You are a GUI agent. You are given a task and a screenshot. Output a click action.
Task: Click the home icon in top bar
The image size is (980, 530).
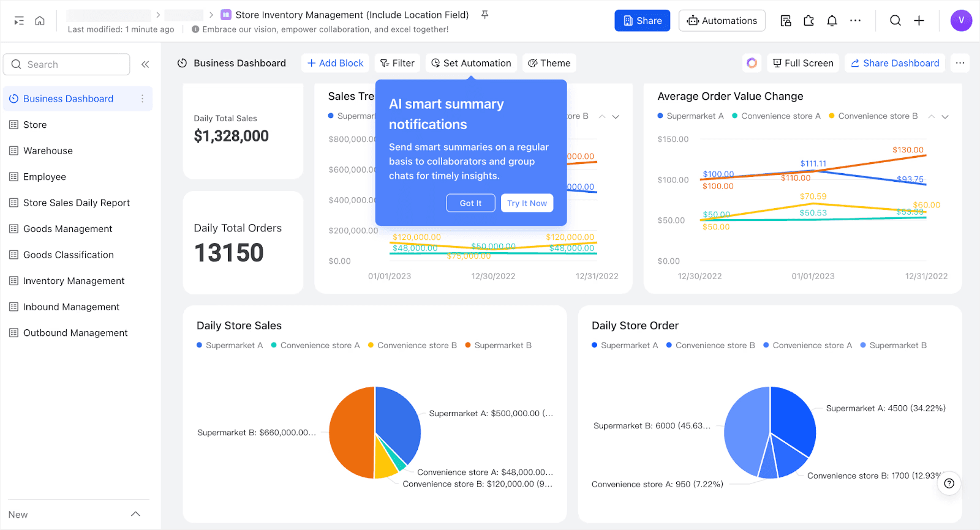point(40,21)
